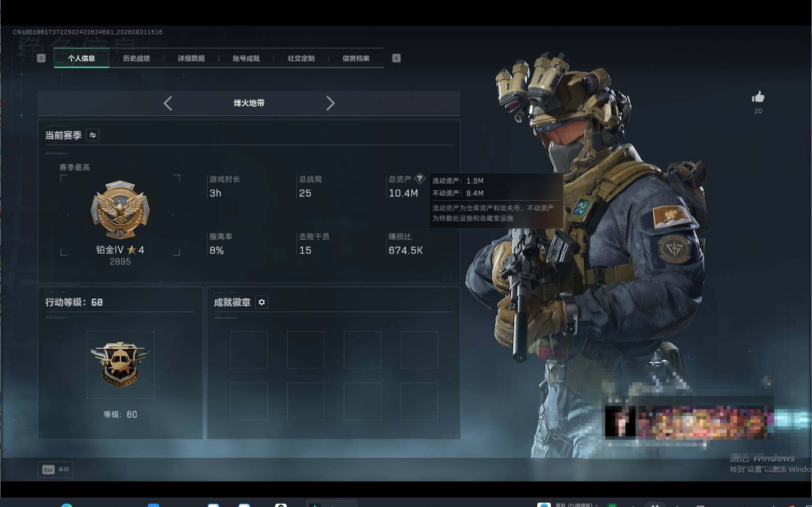Click the 总战局 value 25
Image resolution: width=812 pixels, height=507 pixels.
coord(305,193)
